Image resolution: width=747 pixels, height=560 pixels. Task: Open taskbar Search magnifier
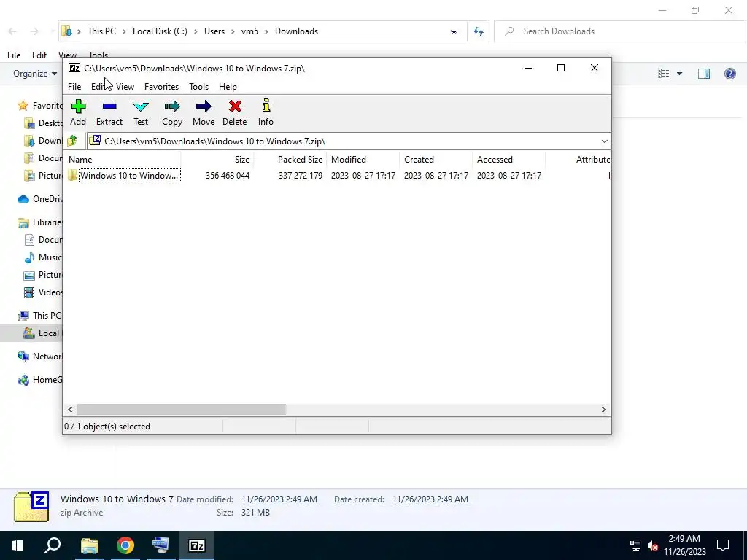tap(53, 545)
